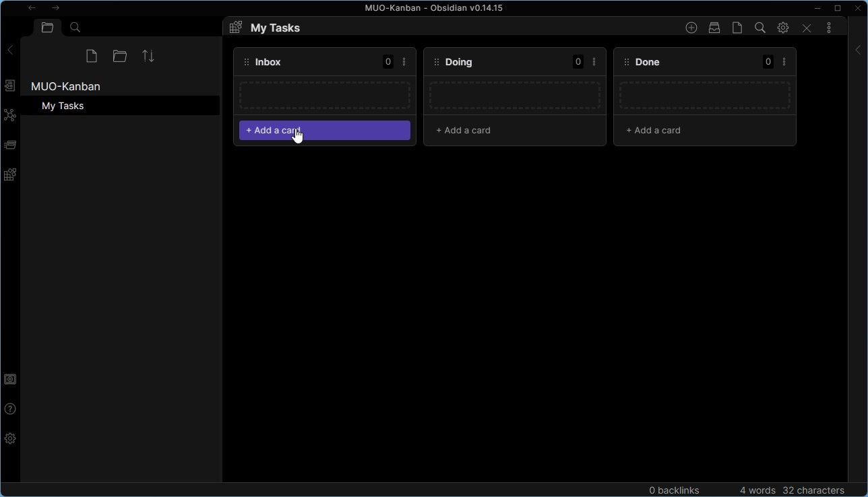Screen dimensions: 868x497
Task: Open the search tab in sidebar
Action: point(75,28)
